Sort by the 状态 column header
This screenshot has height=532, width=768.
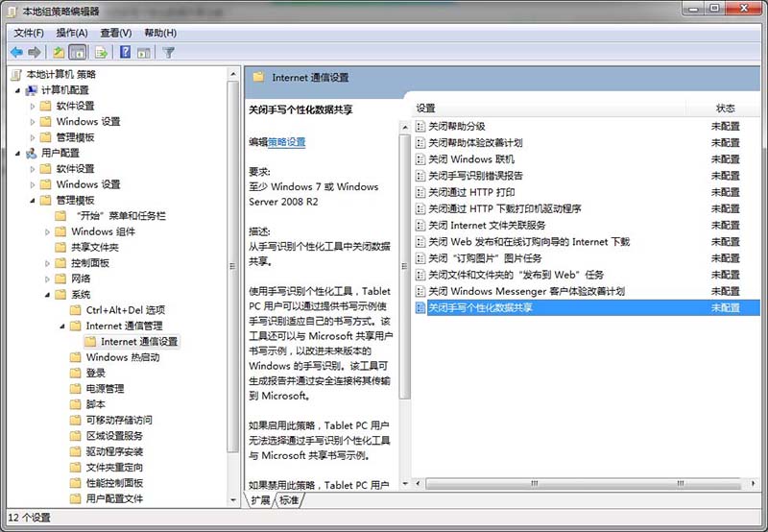pyautogui.click(x=725, y=108)
